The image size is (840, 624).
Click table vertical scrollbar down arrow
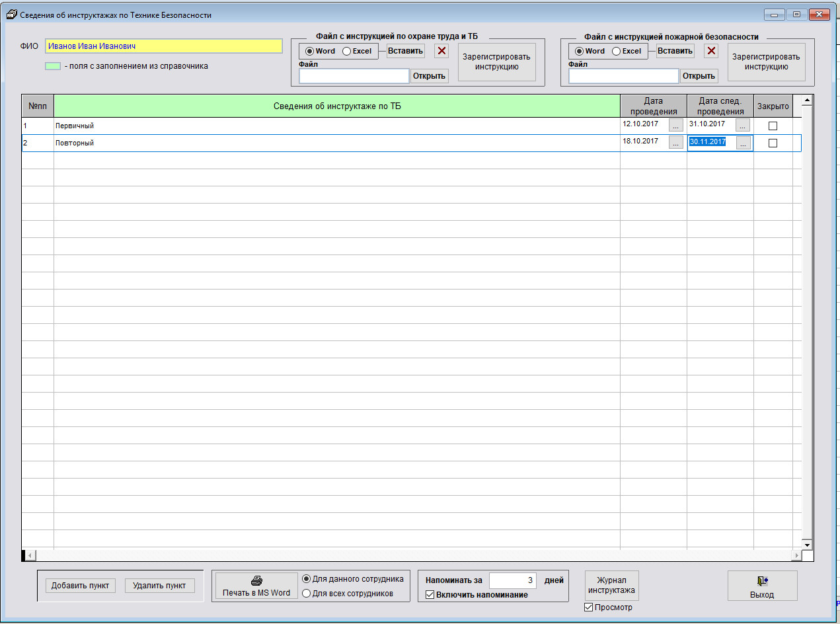pos(806,545)
